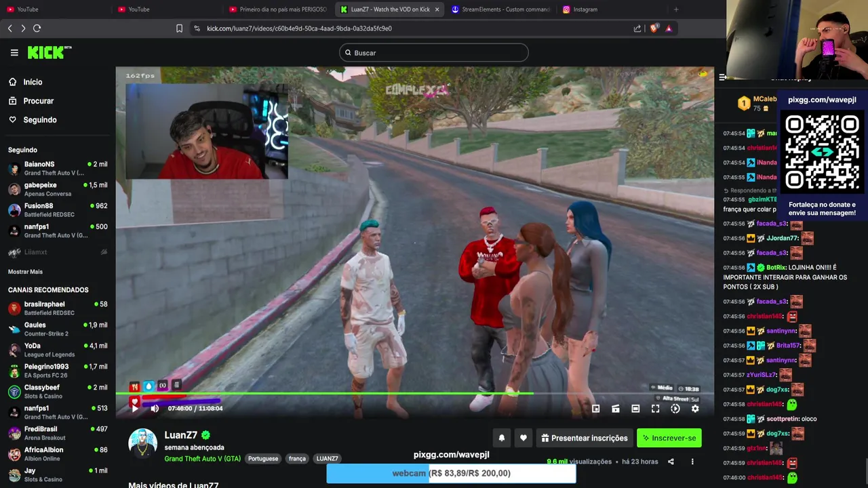Open Gaules recommended channel
The height and width of the screenshot is (488, 868).
58,329
